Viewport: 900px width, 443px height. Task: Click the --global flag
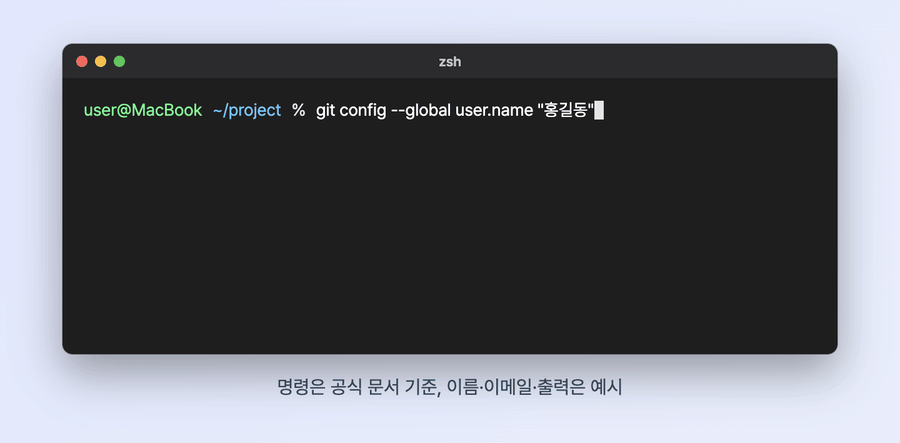coord(421,110)
